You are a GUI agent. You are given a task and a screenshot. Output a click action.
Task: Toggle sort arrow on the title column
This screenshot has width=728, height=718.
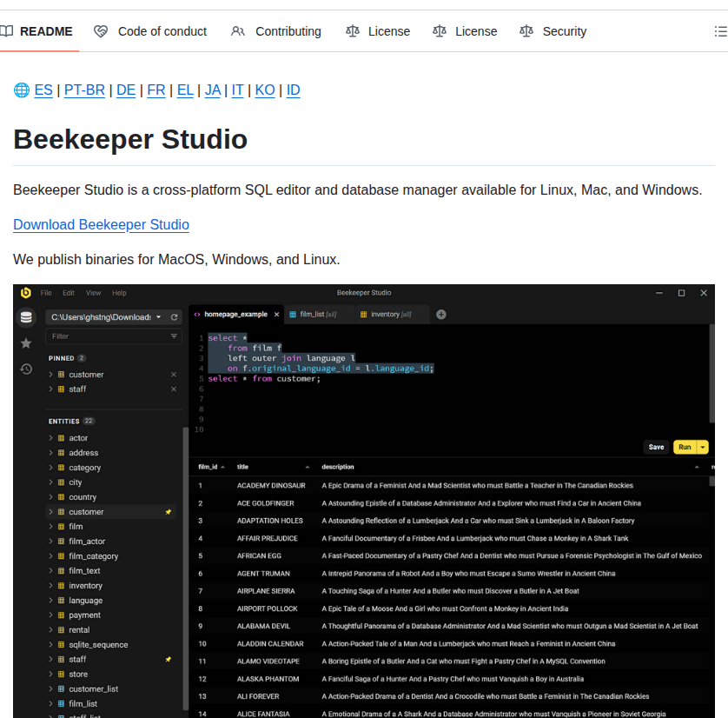(308, 467)
